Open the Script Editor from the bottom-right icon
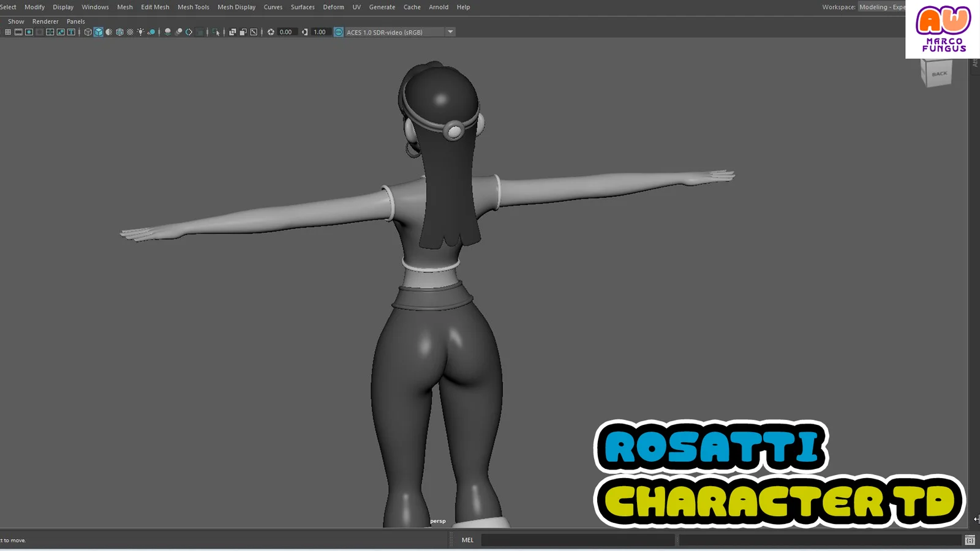 click(970, 540)
